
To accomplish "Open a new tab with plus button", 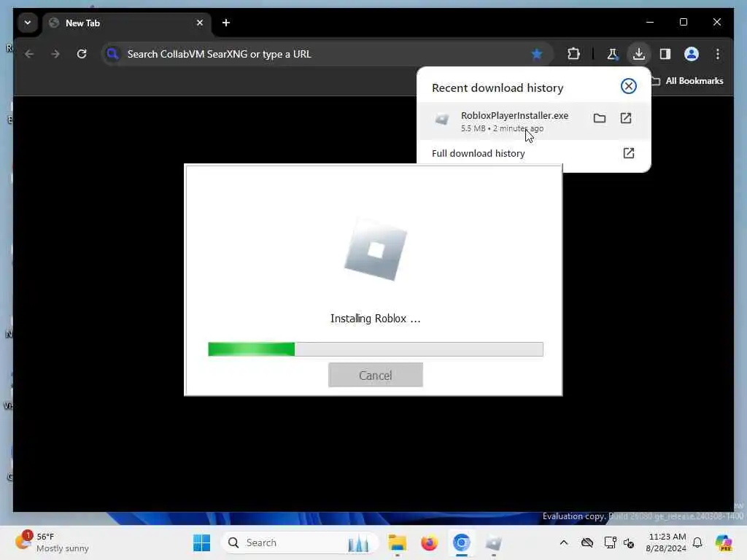I will (226, 23).
